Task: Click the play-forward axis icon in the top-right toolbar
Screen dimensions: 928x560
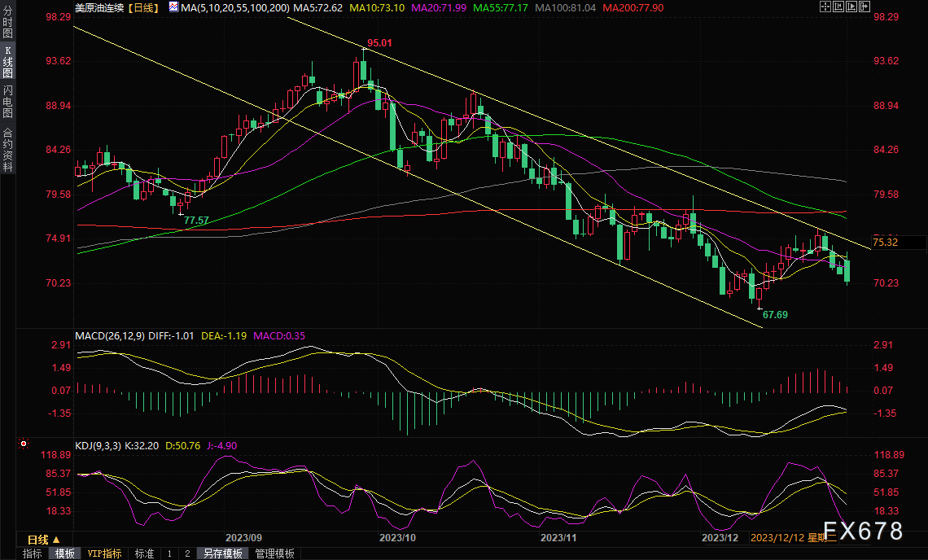Action: click(x=851, y=7)
